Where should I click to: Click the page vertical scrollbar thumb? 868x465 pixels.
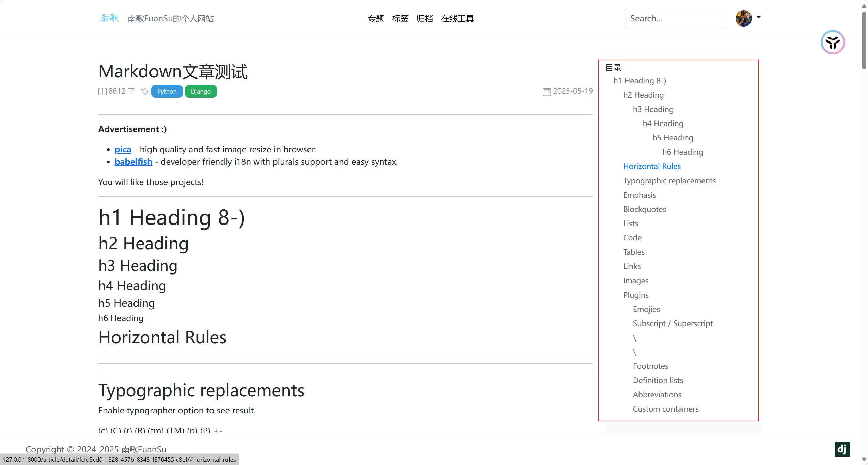pos(864,41)
